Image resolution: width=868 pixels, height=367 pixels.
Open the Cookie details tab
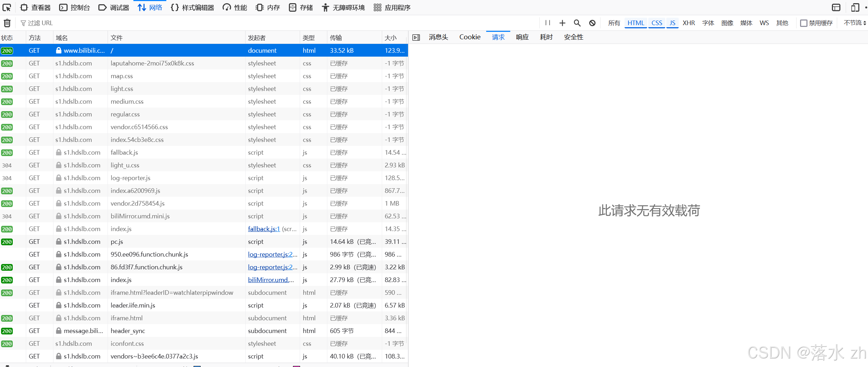tap(470, 37)
